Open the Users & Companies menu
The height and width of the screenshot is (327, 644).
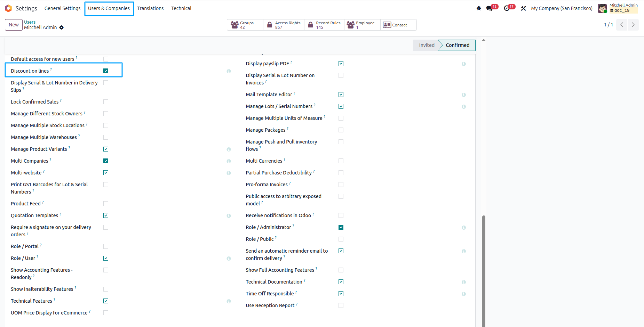coord(109,8)
